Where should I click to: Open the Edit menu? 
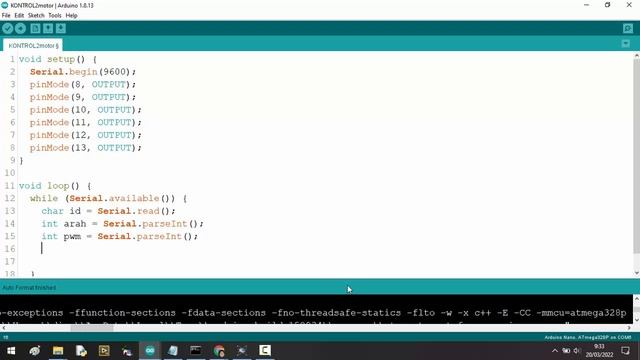point(19,16)
